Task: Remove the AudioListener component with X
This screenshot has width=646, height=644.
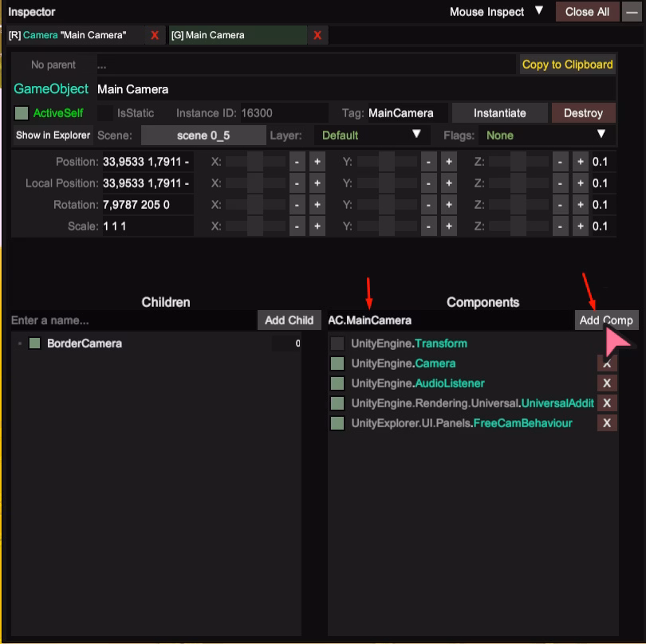Action: (x=607, y=383)
